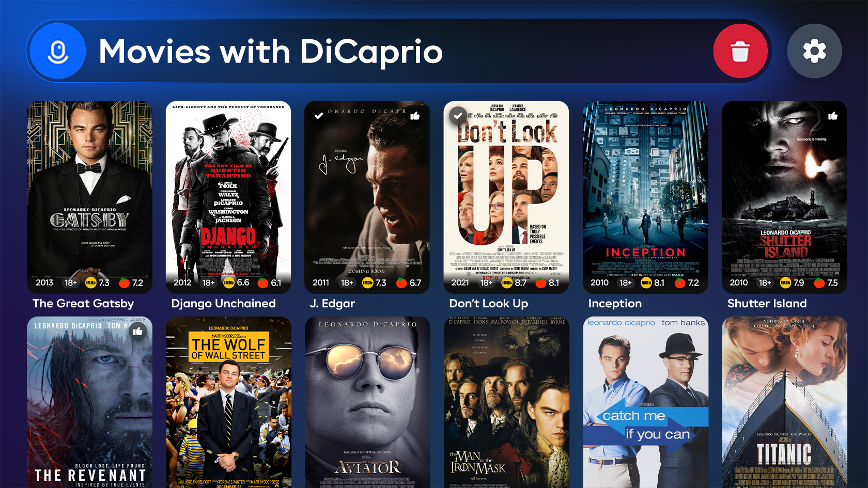
Task: Open the Django Unchained poster
Action: pyautogui.click(x=228, y=197)
